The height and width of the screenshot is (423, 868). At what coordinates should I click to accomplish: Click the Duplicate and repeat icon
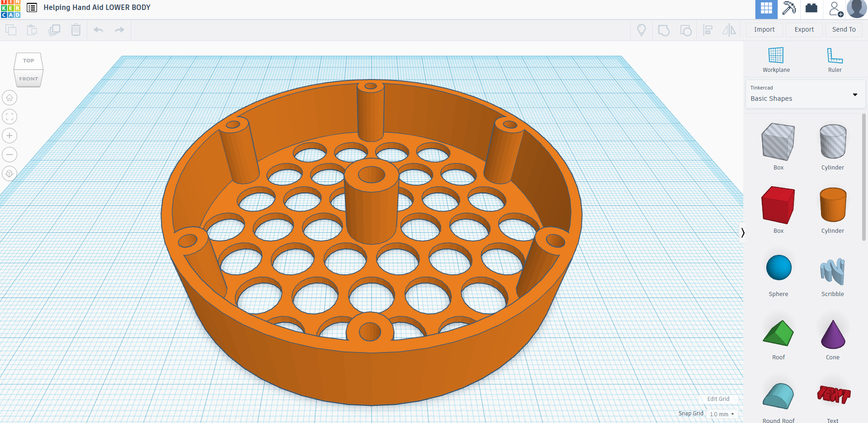pyautogui.click(x=54, y=30)
